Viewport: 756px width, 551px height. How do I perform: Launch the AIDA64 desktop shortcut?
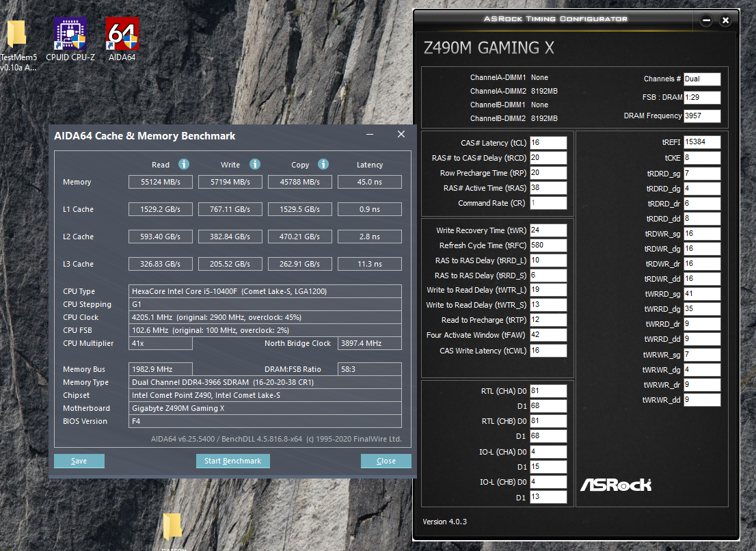click(122, 40)
